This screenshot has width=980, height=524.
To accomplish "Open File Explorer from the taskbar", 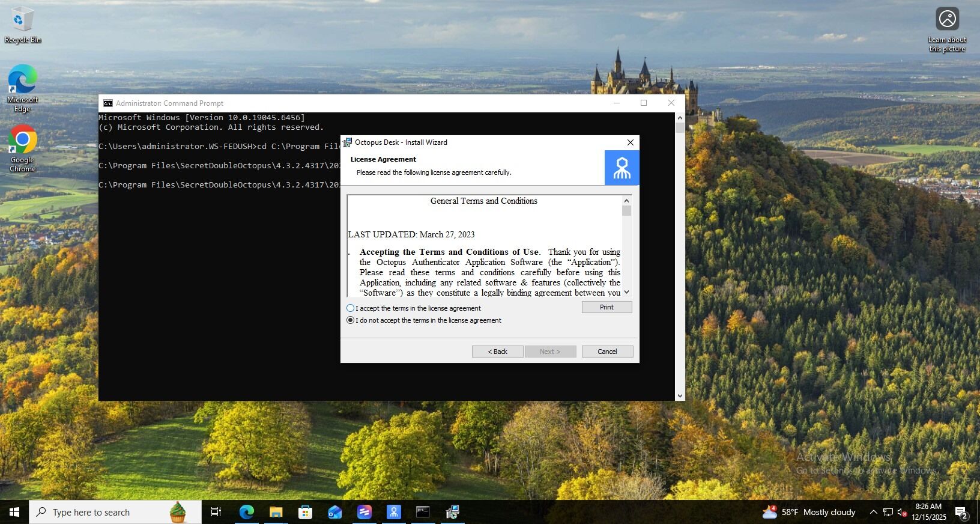I will (276, 512).
